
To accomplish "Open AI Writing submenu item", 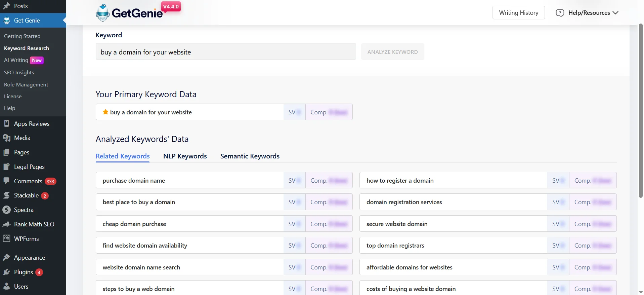I will pos(16,60).
